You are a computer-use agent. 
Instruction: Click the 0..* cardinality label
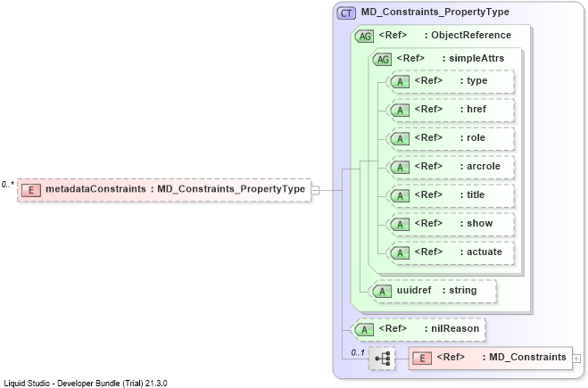click(7, 185)
